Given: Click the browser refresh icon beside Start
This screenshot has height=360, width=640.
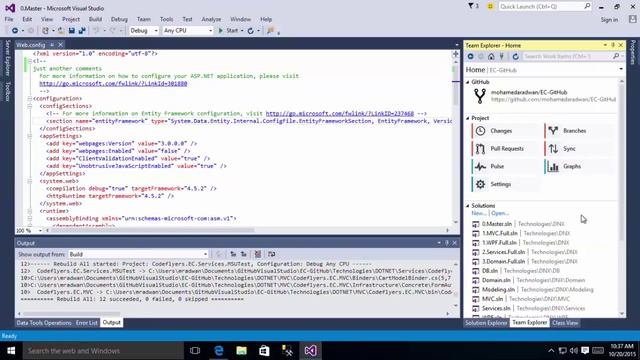Looking at the screenshot, I should pyautogui.click(x=251, y=31).
